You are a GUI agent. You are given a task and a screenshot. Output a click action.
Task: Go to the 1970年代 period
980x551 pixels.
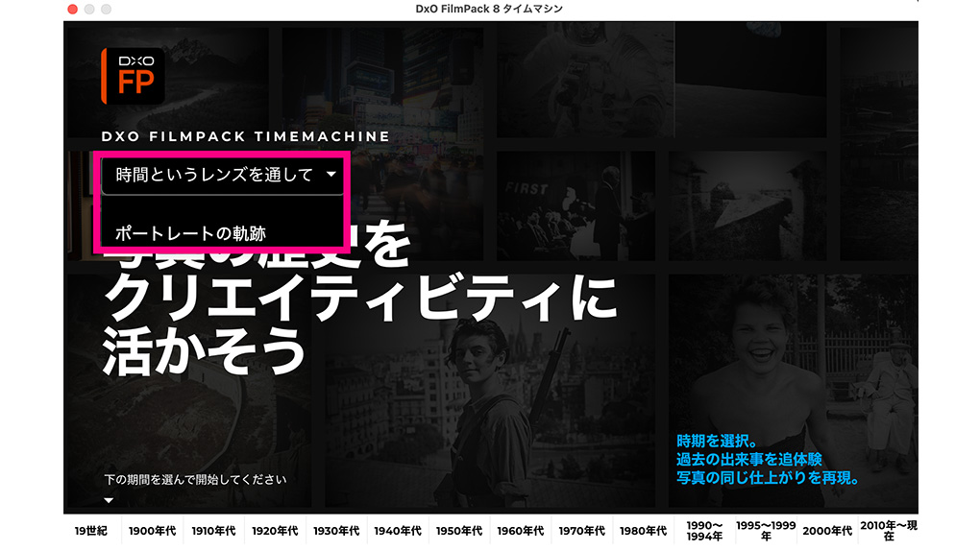(x=581, y=531)
